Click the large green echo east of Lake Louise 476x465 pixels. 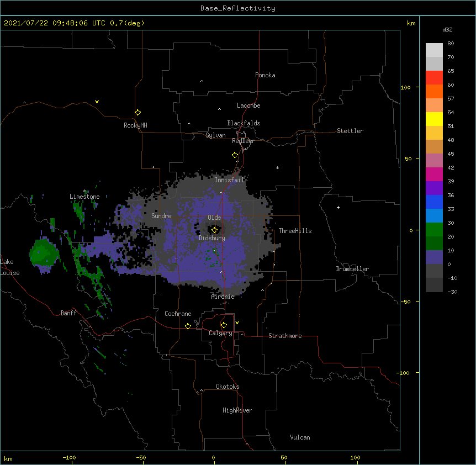pyautogui.click(x=44, y=252)
